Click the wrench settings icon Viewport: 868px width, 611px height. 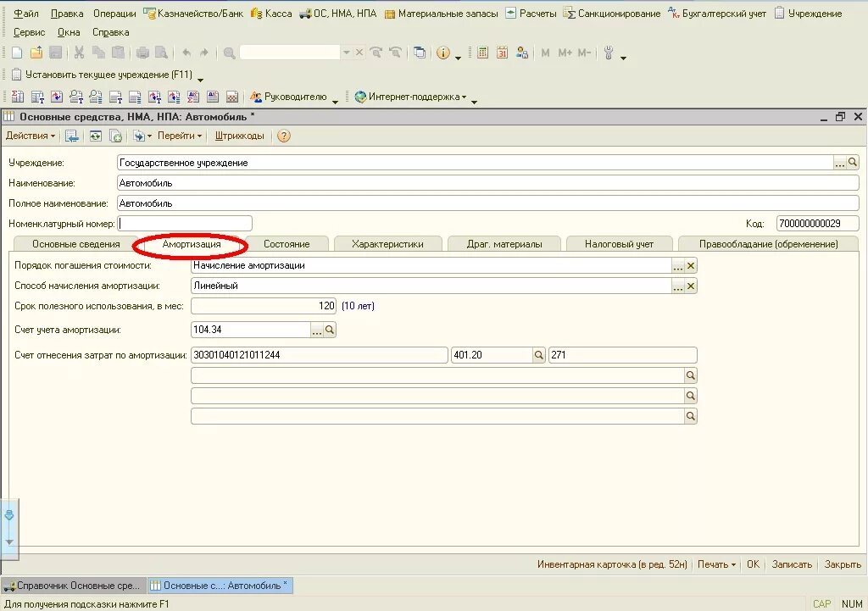coord(609,53)
